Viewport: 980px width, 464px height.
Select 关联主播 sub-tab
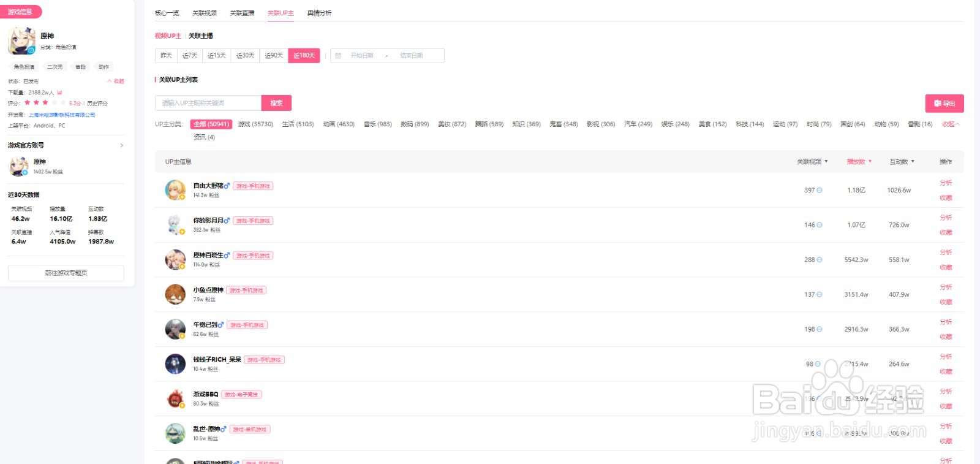pos(201,36)
